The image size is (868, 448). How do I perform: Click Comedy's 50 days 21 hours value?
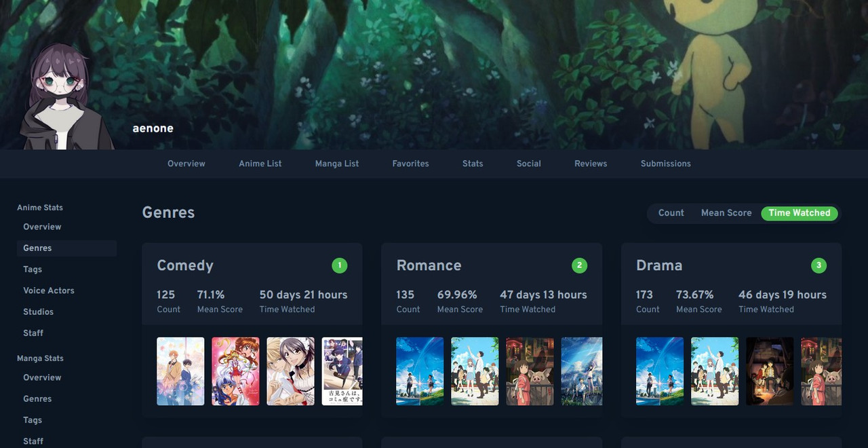coord(303,295)
